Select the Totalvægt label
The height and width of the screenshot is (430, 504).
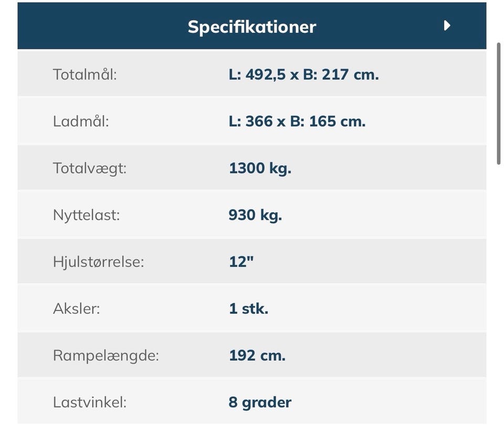[90, 168]
